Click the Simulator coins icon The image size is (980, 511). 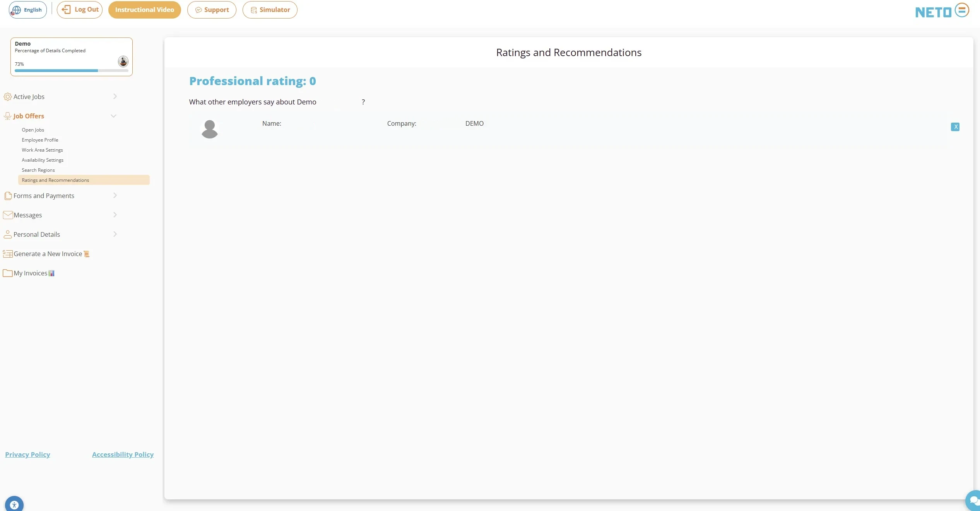coord(254,10)
